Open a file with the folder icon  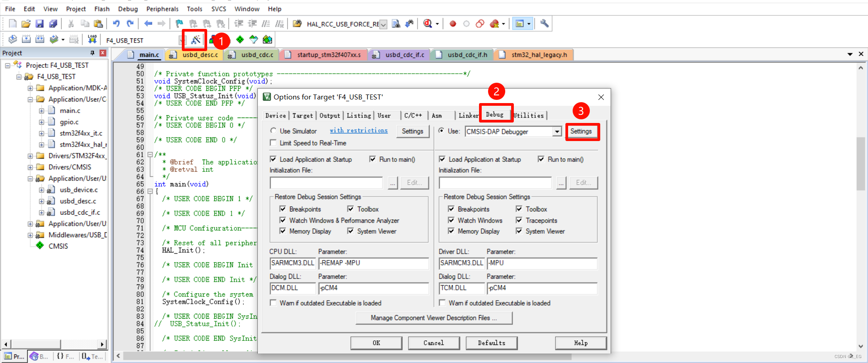[26, 24]
